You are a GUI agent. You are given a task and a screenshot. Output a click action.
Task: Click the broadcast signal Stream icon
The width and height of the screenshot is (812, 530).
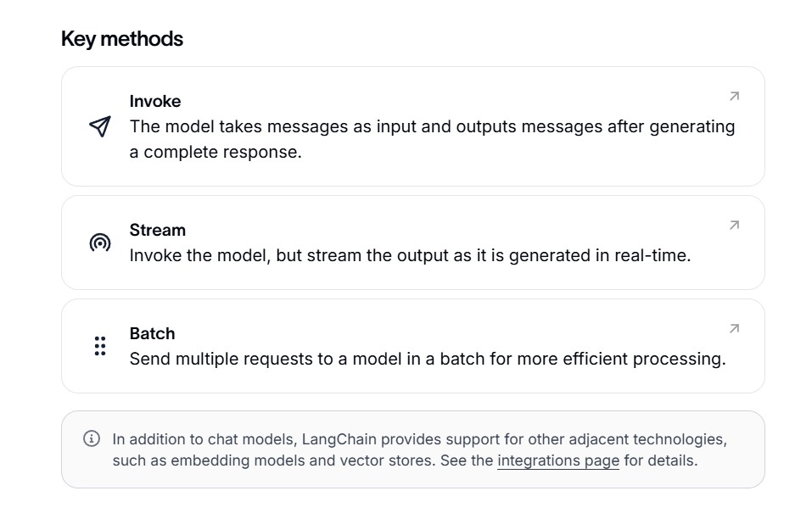100,243
